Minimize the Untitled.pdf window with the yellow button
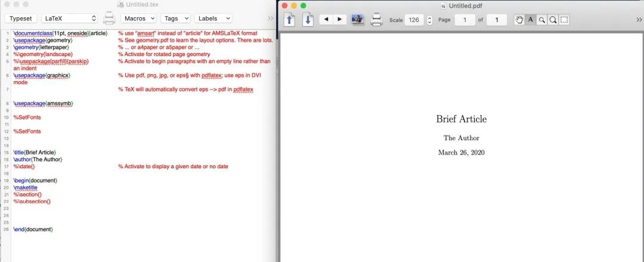 (293, 6)
